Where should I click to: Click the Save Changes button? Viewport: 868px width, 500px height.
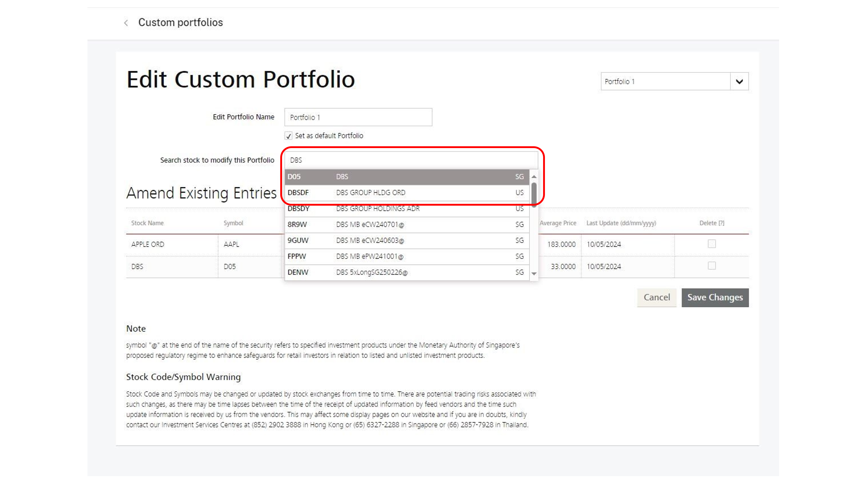[x=715, y=297]
